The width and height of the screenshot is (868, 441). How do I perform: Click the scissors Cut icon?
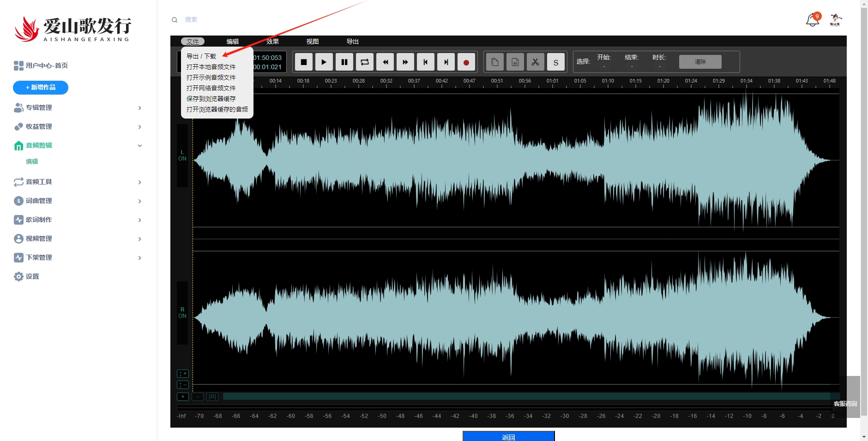click(x=535, y=62)
